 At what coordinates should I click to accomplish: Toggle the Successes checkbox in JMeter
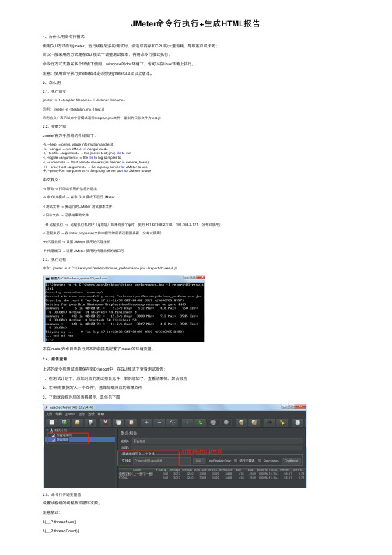tap(260, 461)
